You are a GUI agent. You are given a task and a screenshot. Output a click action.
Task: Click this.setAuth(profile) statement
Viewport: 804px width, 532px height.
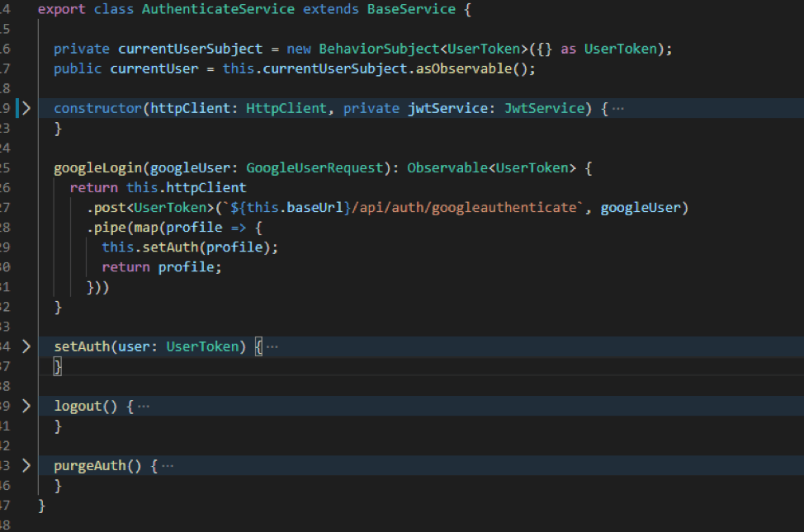(x=190, y=247)
